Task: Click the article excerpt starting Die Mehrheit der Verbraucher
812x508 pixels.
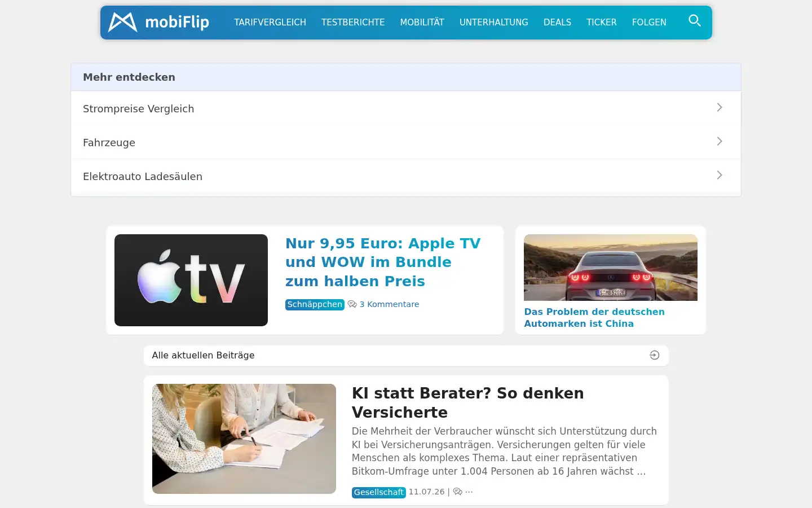Action: 505,451
